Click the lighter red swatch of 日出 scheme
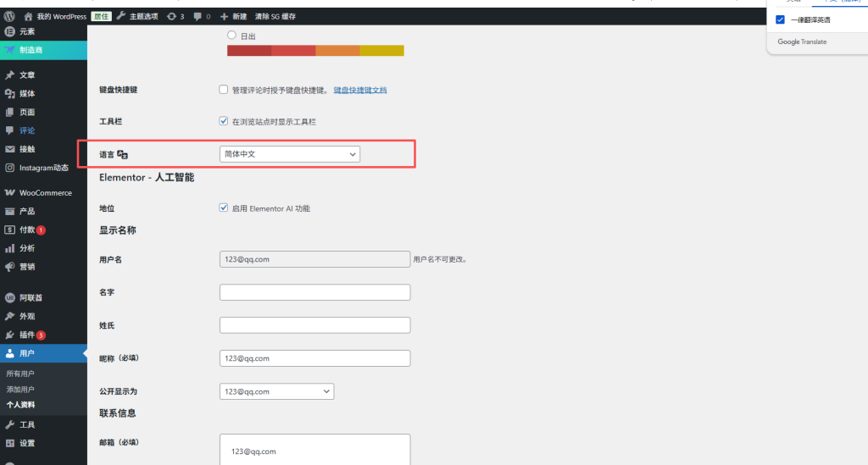 coord(293,51)
